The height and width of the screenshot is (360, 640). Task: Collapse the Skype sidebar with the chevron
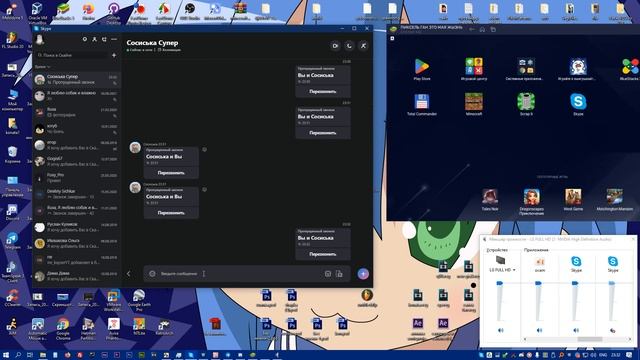pyautogui.click(x=129, y=274)
